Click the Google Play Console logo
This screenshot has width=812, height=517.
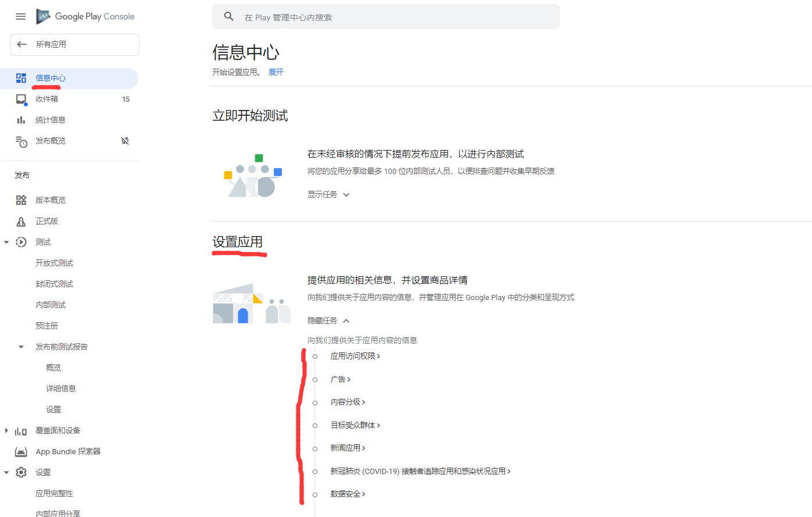point(85,16)
